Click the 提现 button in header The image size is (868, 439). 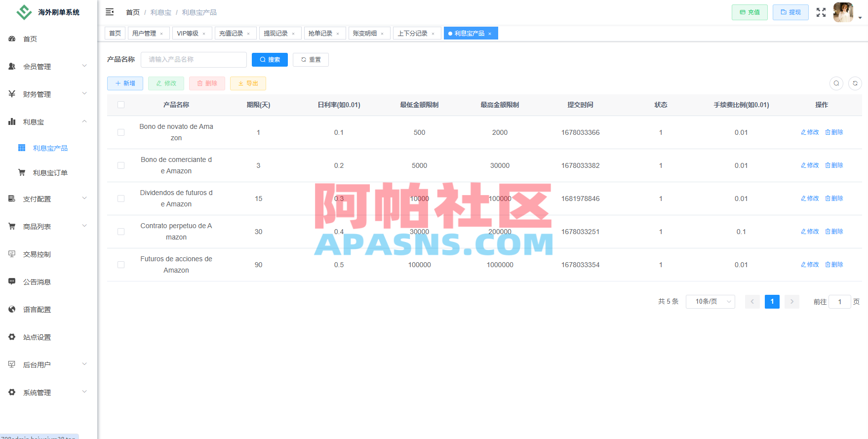pyautogui.click(x=790, y=12)
